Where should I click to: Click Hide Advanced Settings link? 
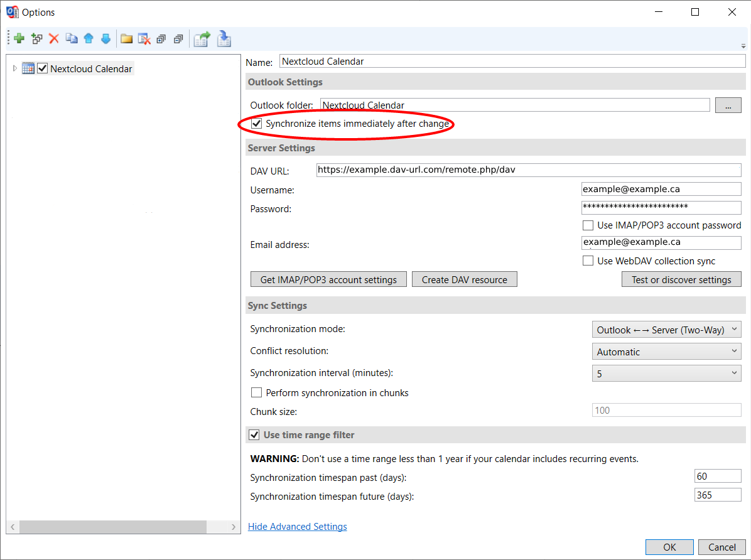coord(298,527)
